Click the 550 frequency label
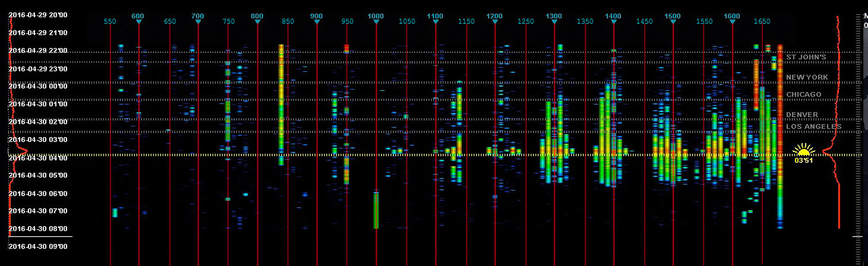Screen dimensions: 868x266 [110, 21]
